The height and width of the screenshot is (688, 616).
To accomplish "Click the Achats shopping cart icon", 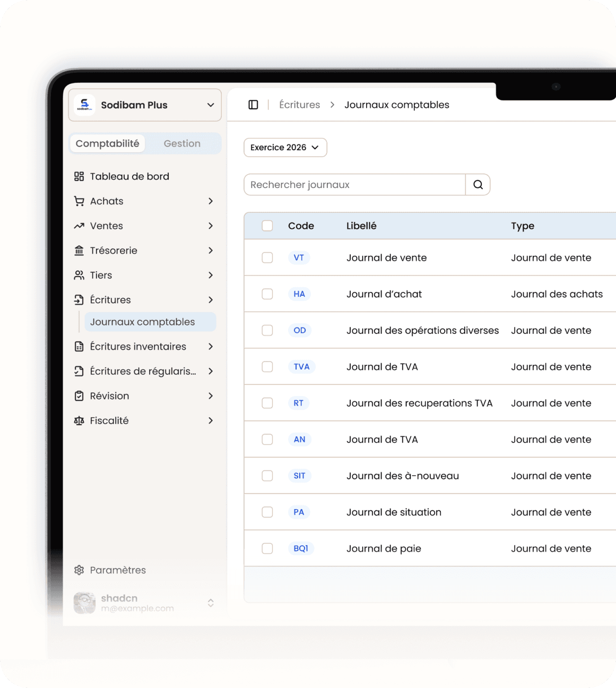I will [79, 201].
